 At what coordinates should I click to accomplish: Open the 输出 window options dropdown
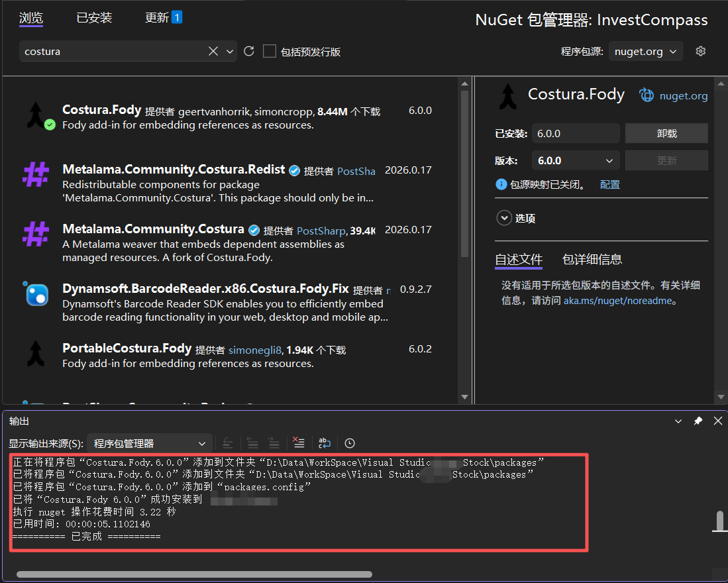678,421
